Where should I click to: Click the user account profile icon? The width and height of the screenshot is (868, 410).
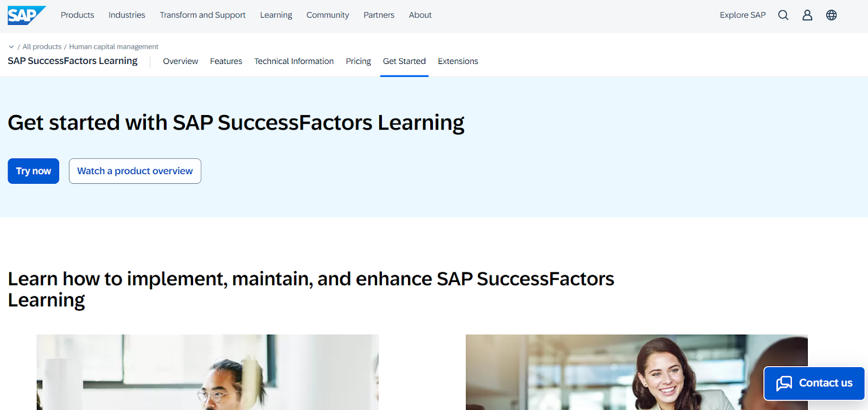[x=807, y=15]
